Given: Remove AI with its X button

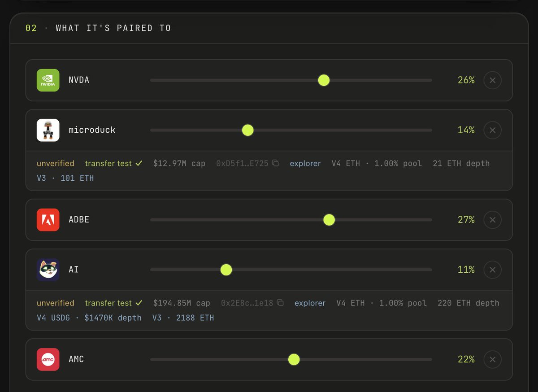Looking at the screenshot, I should pos(492,270).
